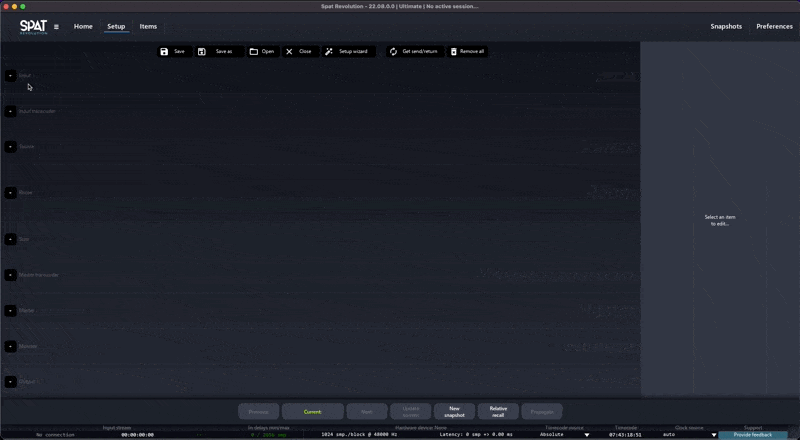This screenshot has height=440, width=800.
Task: Open the Items tab
Action: (x=148, y=27)
